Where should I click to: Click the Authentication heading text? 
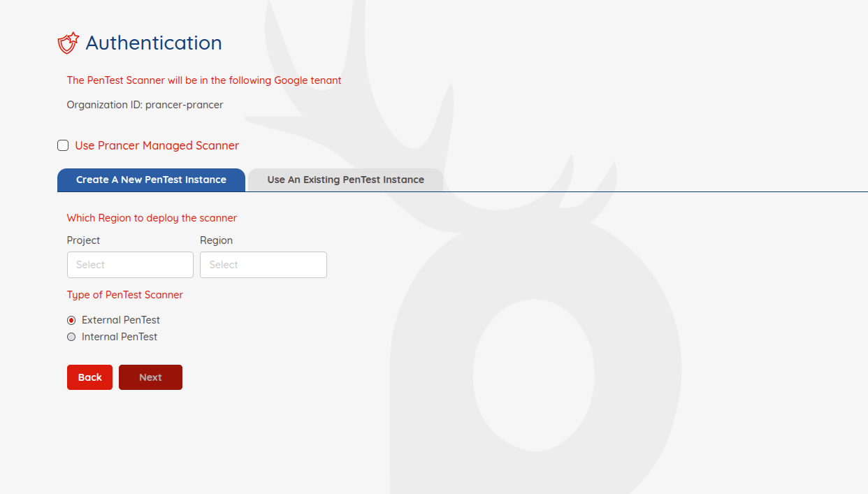pyautogui.click(x=154, y=43)
